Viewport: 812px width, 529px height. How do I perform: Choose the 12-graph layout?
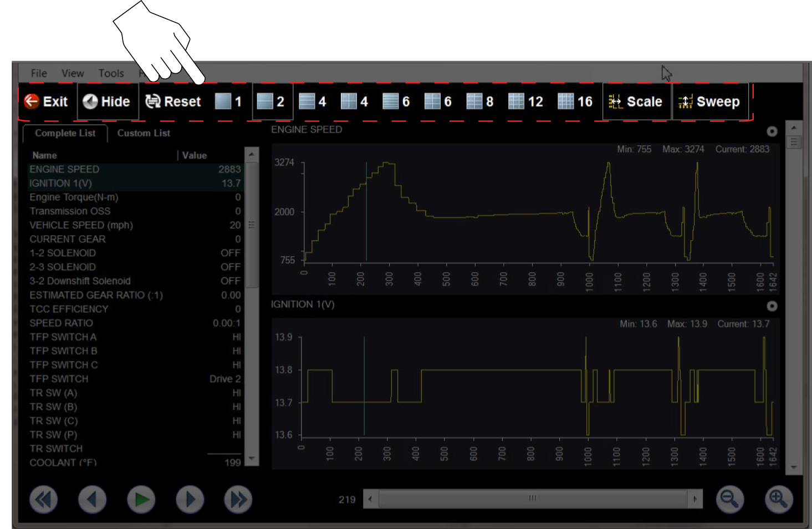[526, 101]
